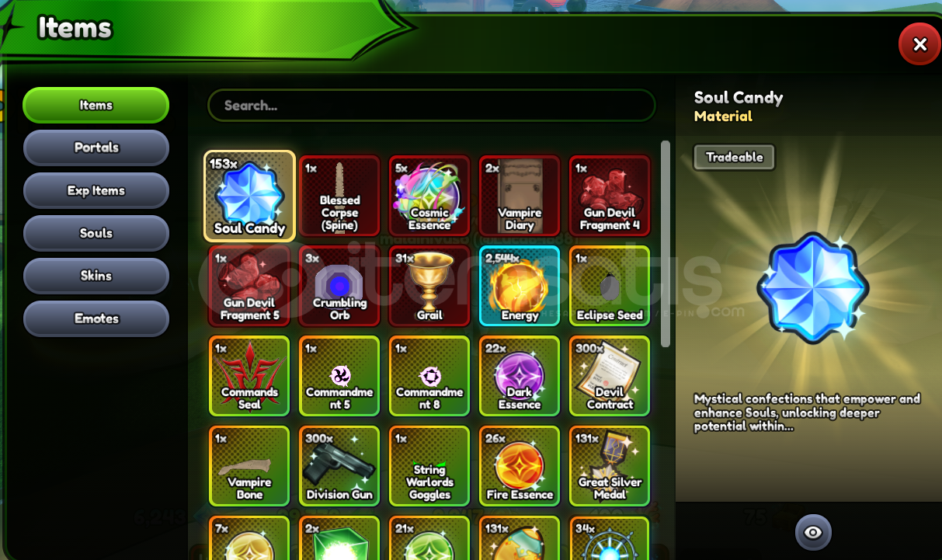
Task: Click the Eclipse Seed item
Action: click(610, 286)
